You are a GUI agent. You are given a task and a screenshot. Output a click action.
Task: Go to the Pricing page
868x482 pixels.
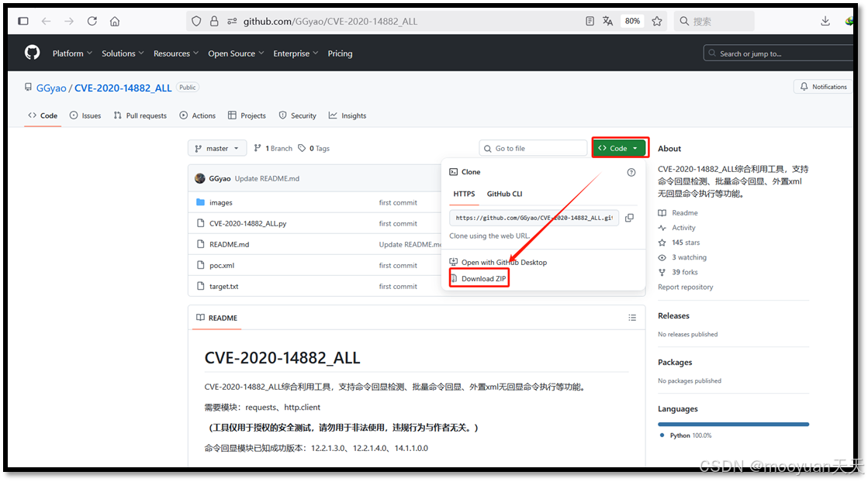[340, 53]
